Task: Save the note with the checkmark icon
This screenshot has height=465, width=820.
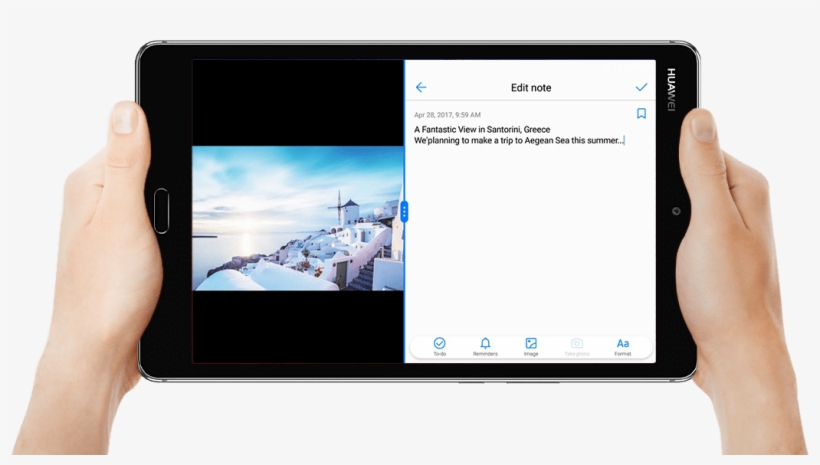Action: pos(641,87)
